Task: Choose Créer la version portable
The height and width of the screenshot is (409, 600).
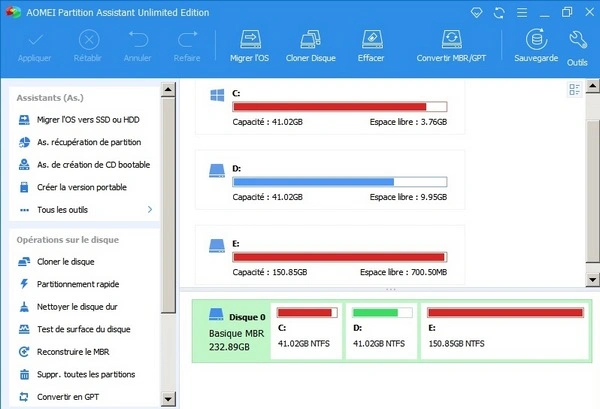Action: (x=81, y=187)
